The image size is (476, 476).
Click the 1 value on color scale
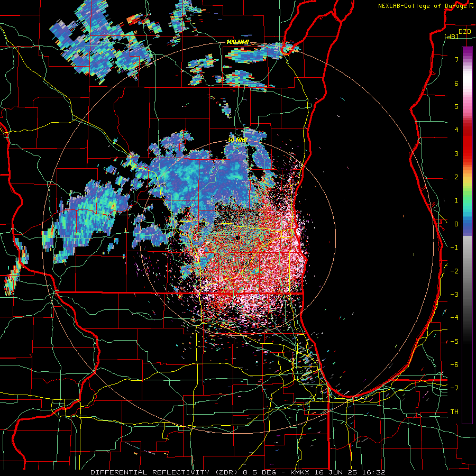click(x=456, y=200)
